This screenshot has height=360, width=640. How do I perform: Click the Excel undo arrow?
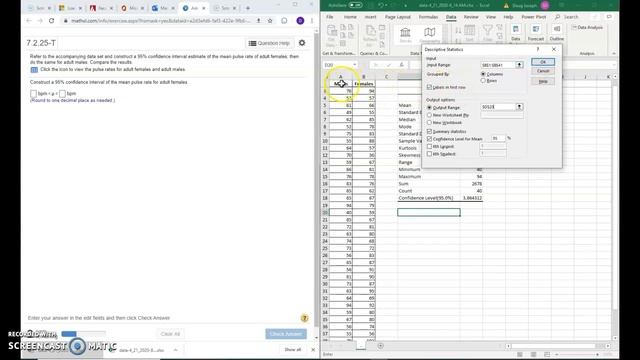click(380, 5)
